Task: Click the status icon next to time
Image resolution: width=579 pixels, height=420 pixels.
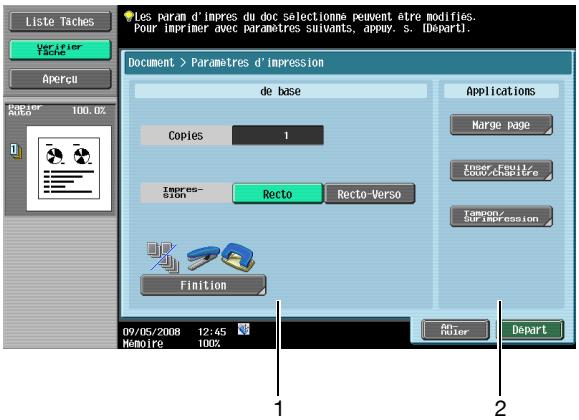Action: (x=244, y=329)
